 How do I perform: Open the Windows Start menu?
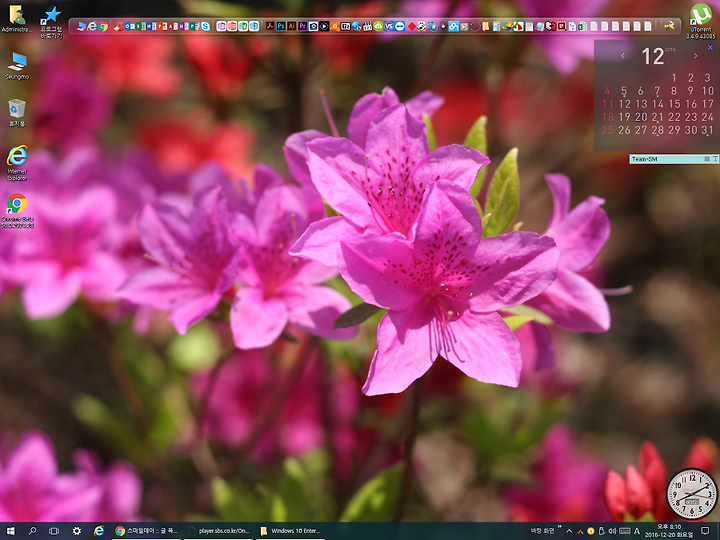[11, 531]
